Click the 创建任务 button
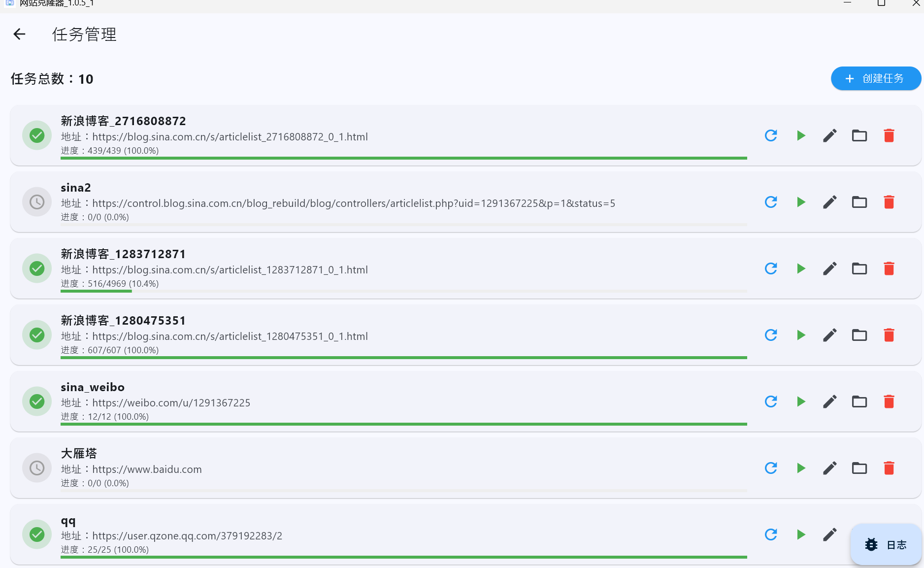Screen dimensions: 924x568 point(875,78)
